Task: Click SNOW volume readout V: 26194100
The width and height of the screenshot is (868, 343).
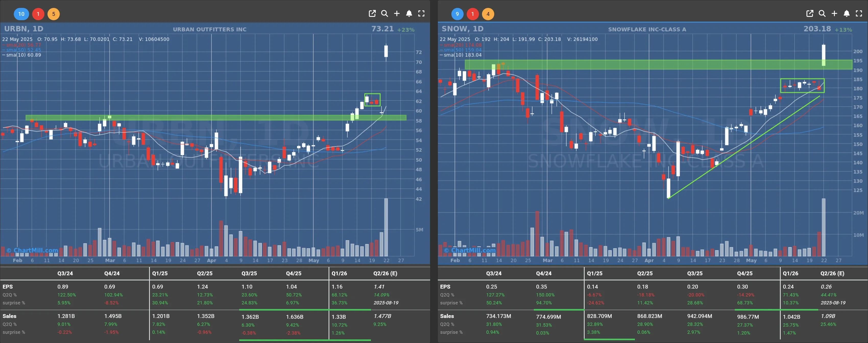Action: [582, 39]
